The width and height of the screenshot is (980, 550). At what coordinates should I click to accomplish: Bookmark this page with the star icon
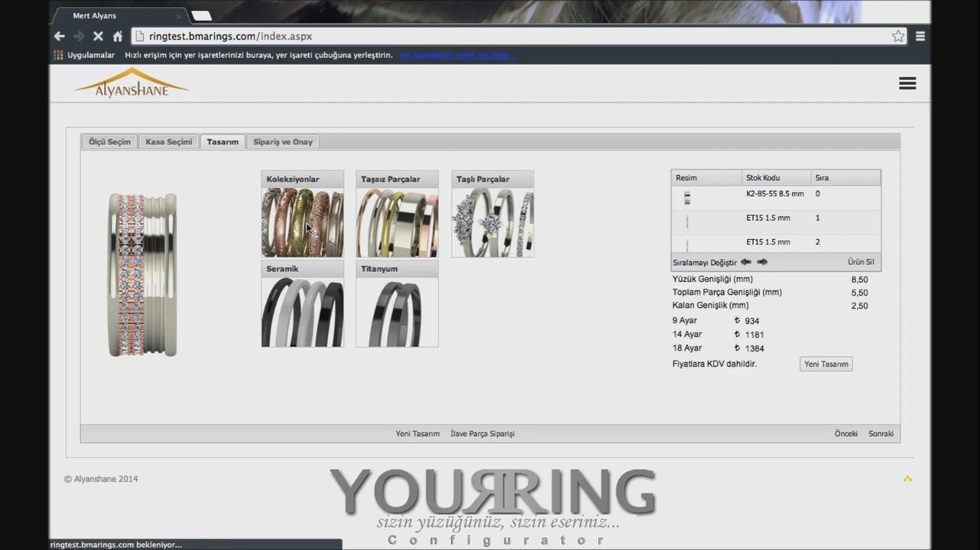(x=898, y=36)
